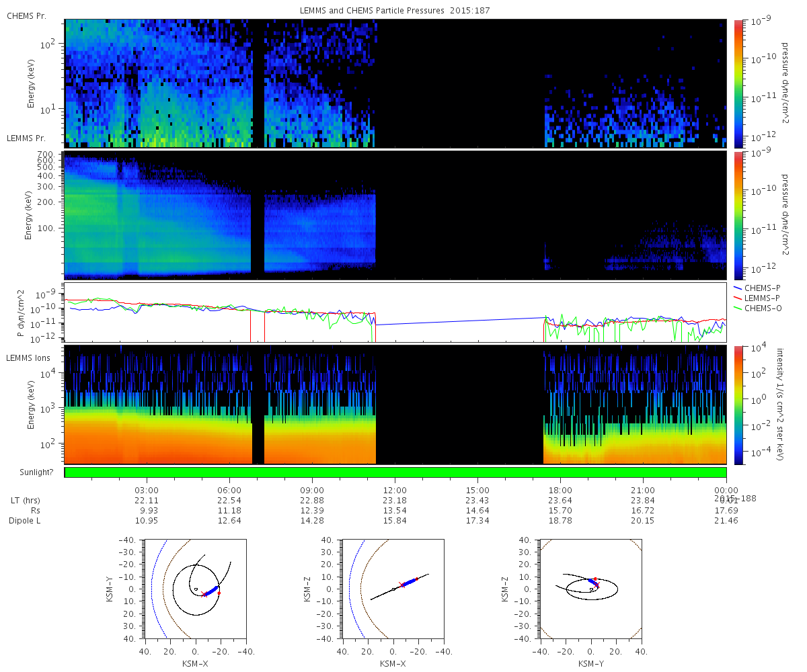Select Dipole L value 21.46
Image resolution: width=807 pixels, height=672 pixels.
click(x=726, y=521)
